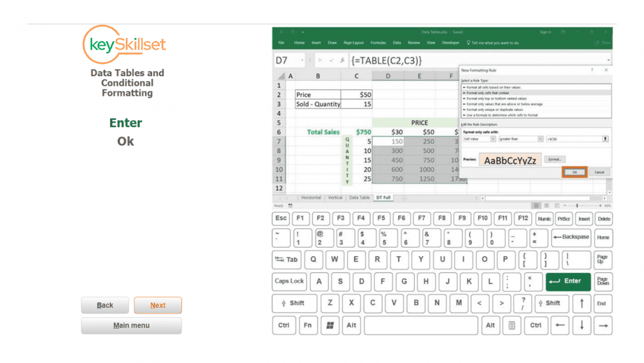Select the Total Sales cell showing $750

[356, 132]
